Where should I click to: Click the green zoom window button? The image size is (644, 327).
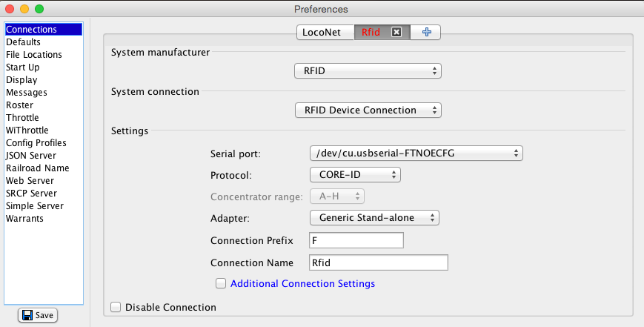pos(39,9)
